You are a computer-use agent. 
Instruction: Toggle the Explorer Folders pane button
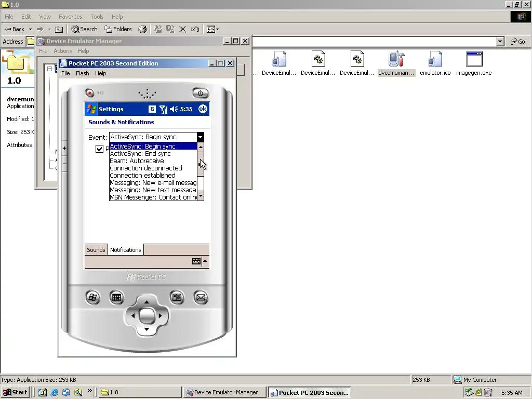pyautogui.click(x=118, y=29)
